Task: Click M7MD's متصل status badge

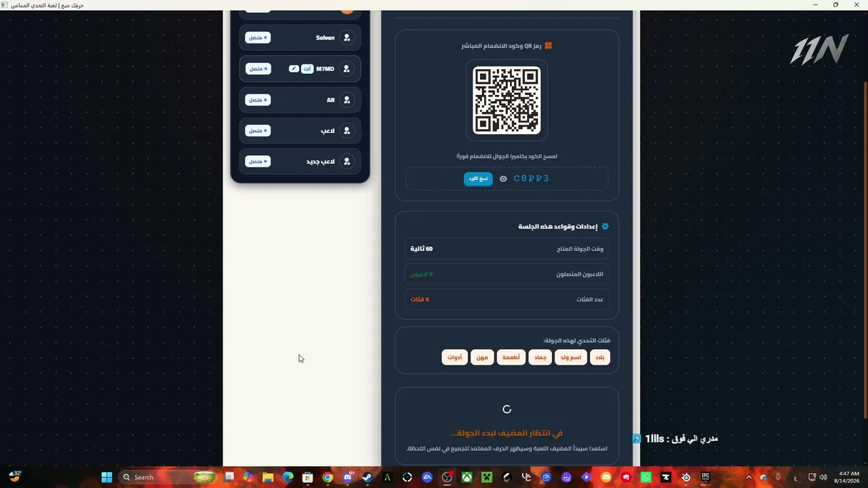Action: coord(258,68)
